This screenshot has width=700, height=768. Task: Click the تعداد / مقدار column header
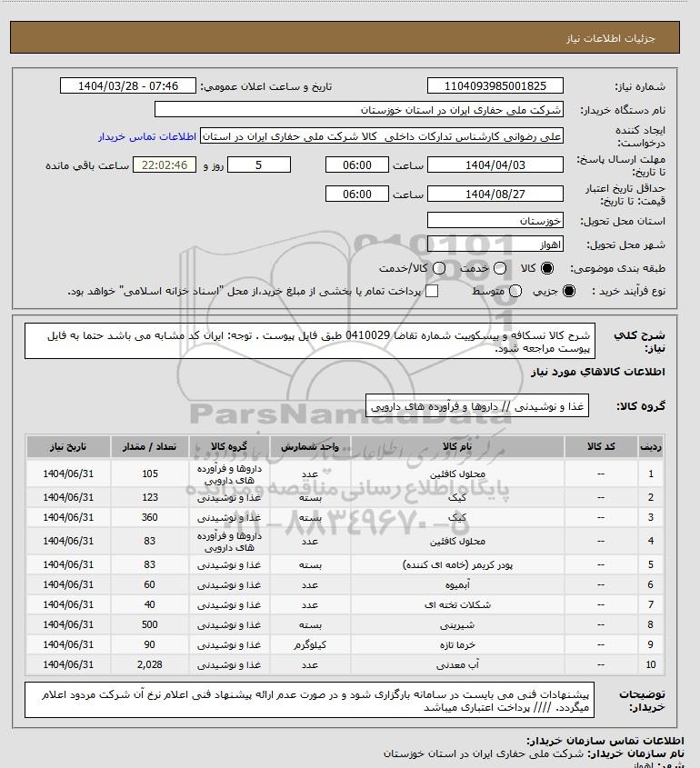pyautogui.click(x=150, y=446)
